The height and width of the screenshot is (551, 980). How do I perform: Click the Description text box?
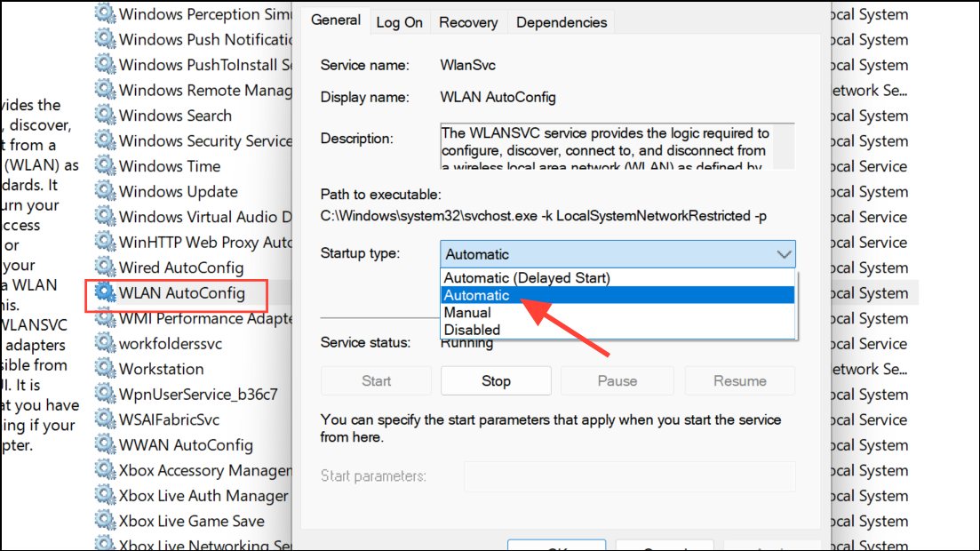pos(617,147)
